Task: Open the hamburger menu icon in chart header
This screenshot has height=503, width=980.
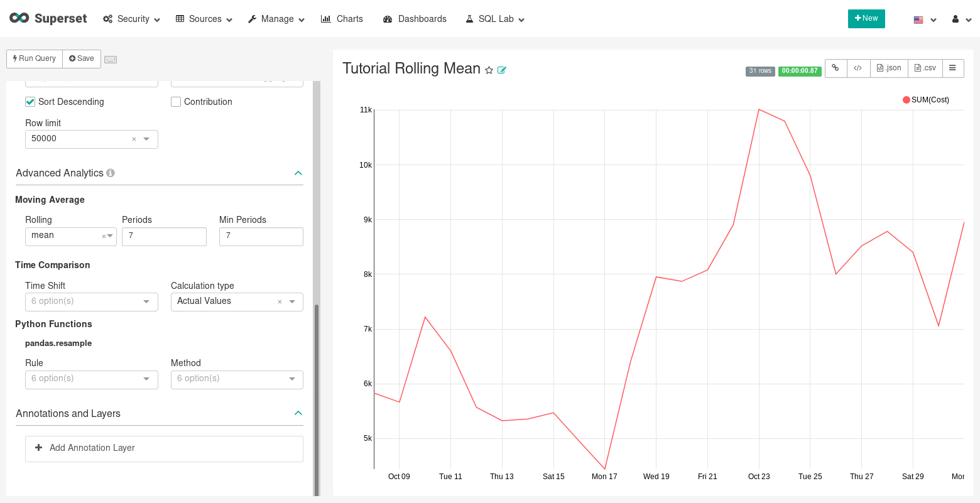Action: click(x=952, y=68)
